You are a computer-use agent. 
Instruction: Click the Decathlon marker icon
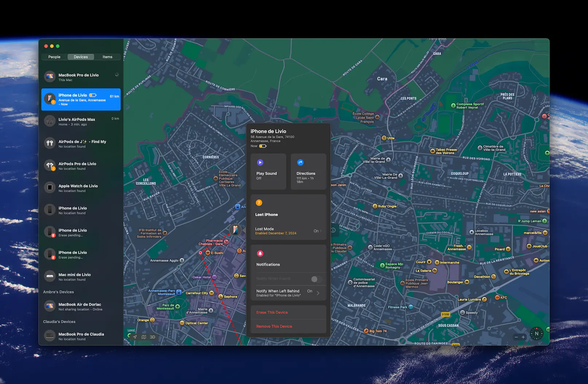494,277
